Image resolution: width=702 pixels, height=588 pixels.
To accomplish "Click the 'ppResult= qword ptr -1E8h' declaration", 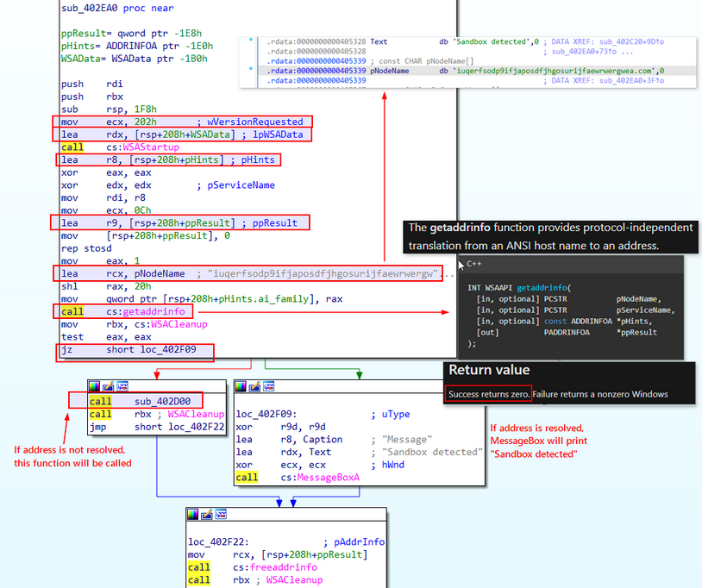I will pos(132,33).
